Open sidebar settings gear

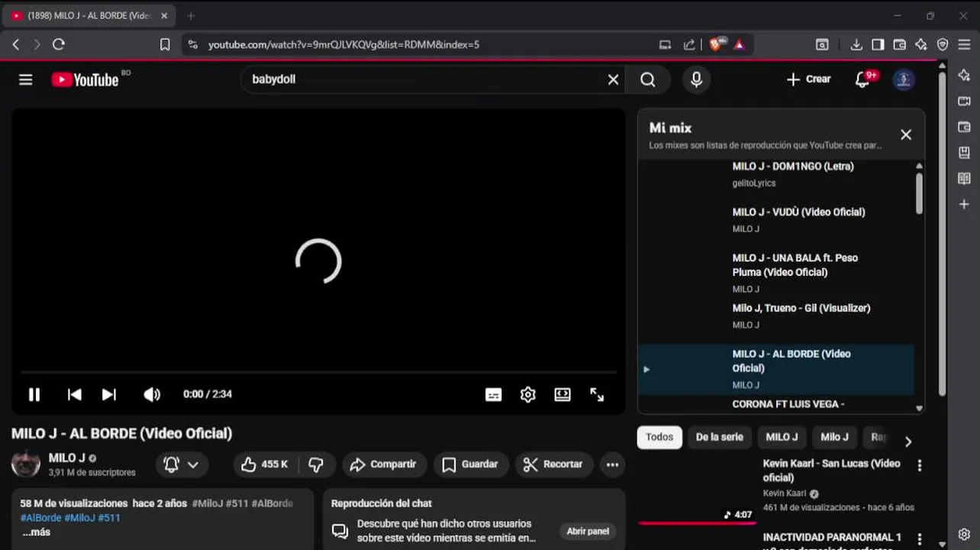pyautogui.click(x=964, y=534)
